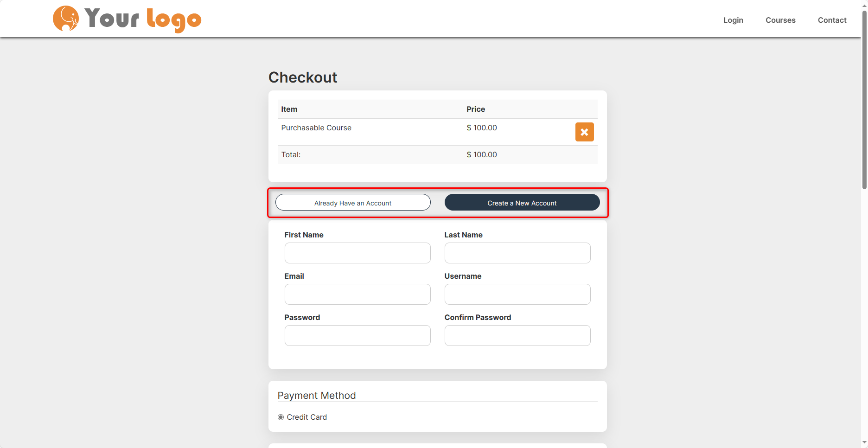Select the Password field
Screen dimensions: 868x448
coord(357,336)
